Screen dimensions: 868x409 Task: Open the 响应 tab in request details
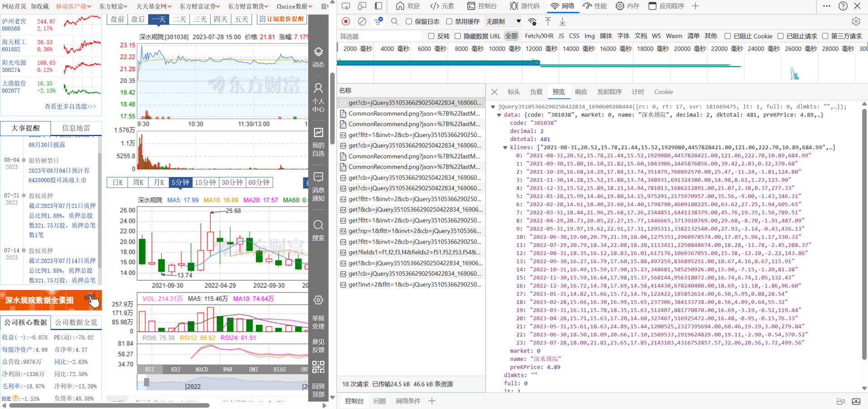[x=581, y=92]
